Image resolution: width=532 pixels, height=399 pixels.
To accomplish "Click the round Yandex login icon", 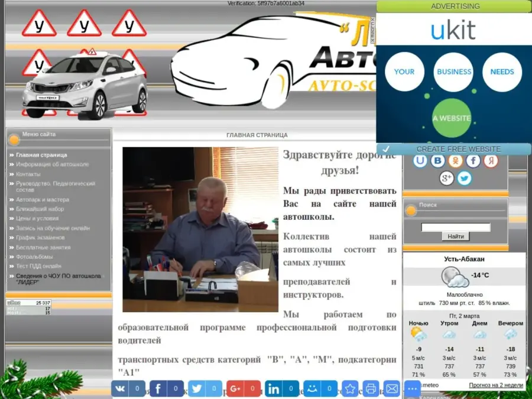I will tap(491, 160).
